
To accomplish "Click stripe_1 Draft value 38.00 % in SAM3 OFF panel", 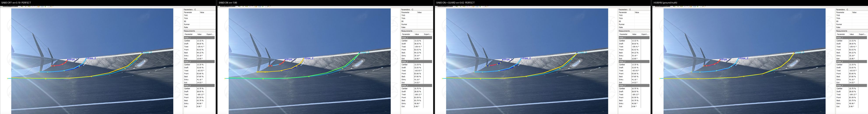I will click(x=200, y=44).
